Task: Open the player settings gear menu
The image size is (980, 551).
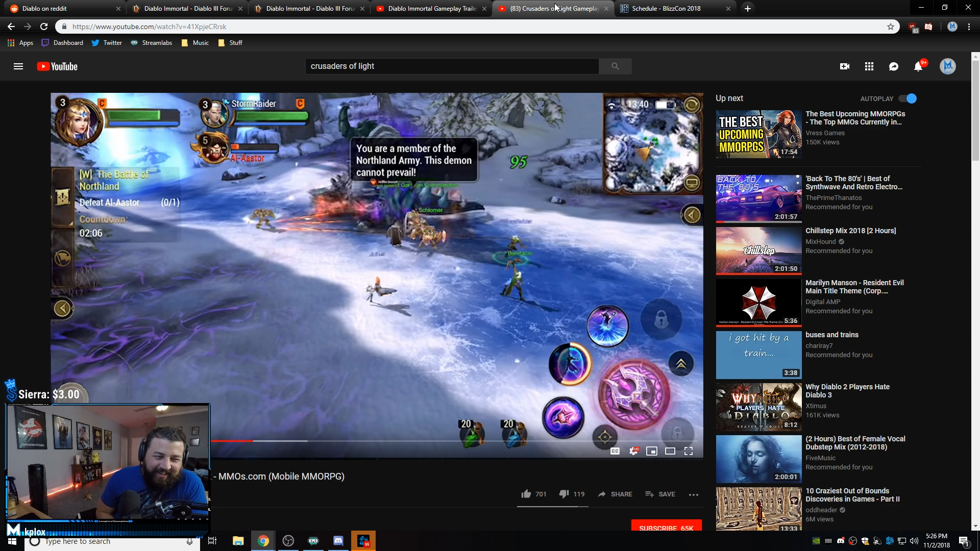Action: tap(633, 451)
